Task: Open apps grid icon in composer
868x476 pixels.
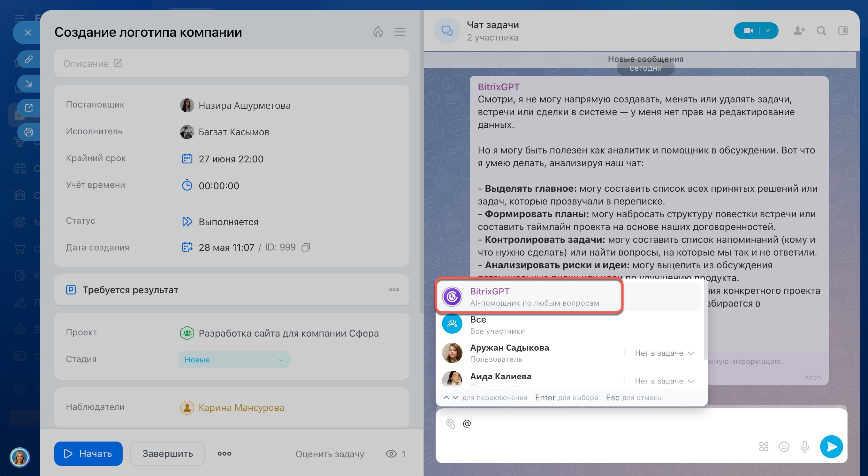Action: pyautogui.click(x=764, y=447)
